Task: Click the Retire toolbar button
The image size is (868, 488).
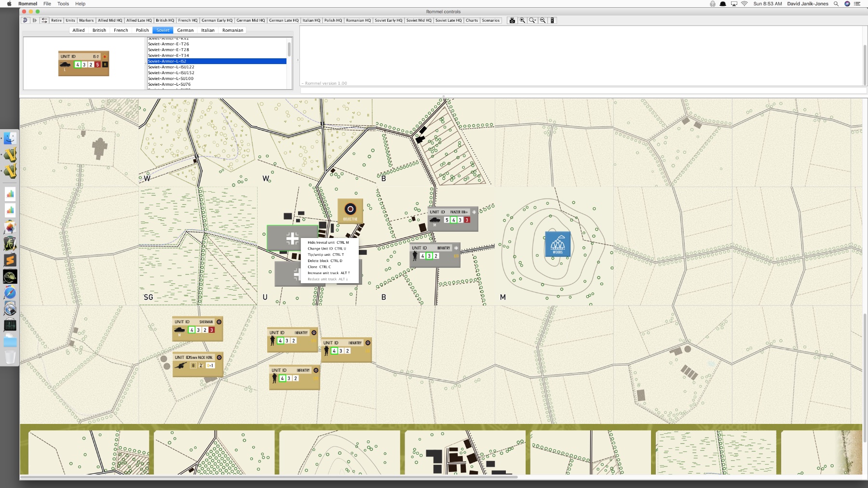Action: (x=56, y=20)
